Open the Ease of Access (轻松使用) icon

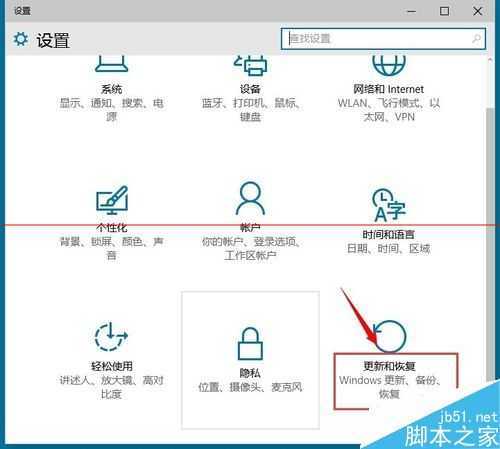111,336
